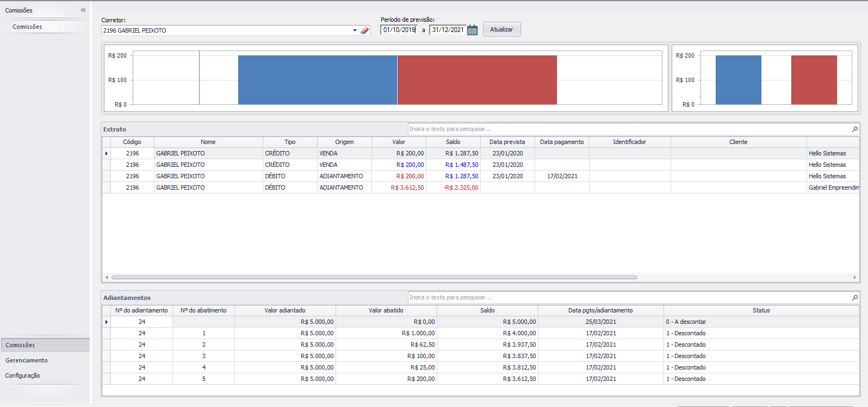868x407 pixels.
Task: Edit the end date 31/12/2021 field
Action: (x=448, y=30)
